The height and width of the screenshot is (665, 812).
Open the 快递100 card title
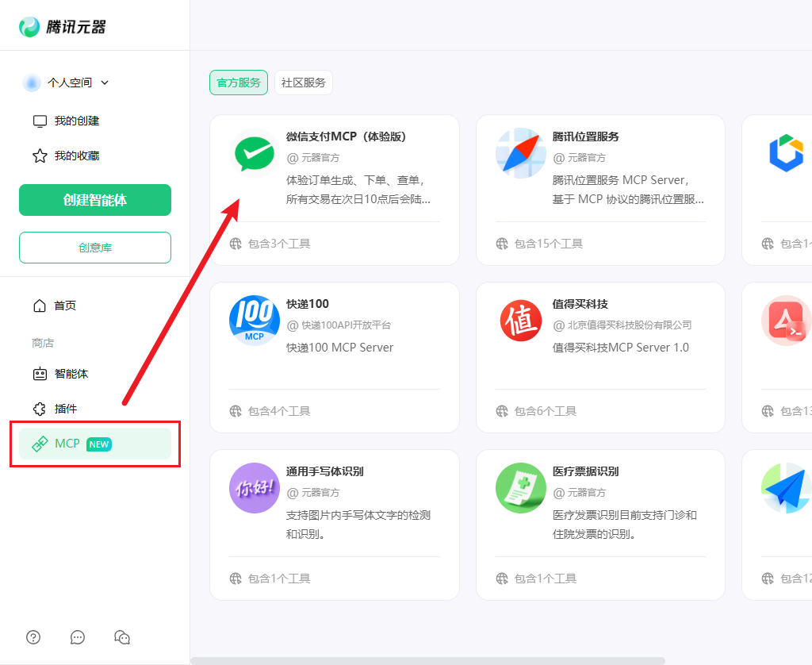tap(308, 304)
